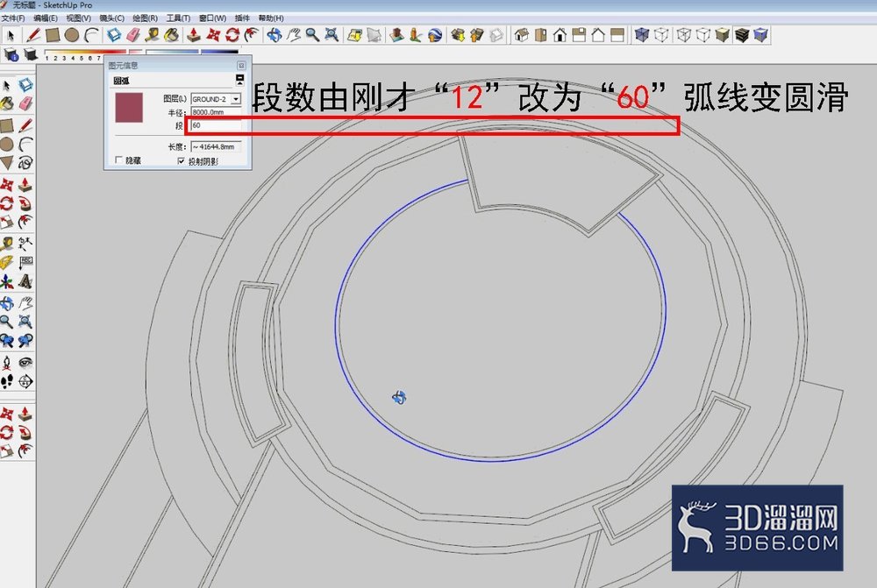The width and height of the screenshot is (877, 588).
Task: Choose the Walk footprints tool
Action: pos(7,382)
